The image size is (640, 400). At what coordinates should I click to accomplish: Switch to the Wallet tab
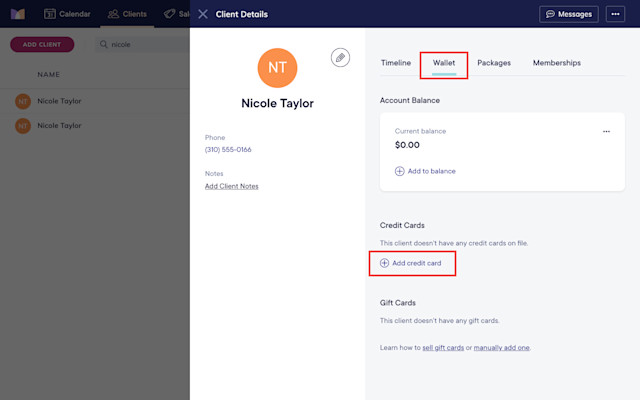point(444,63)
